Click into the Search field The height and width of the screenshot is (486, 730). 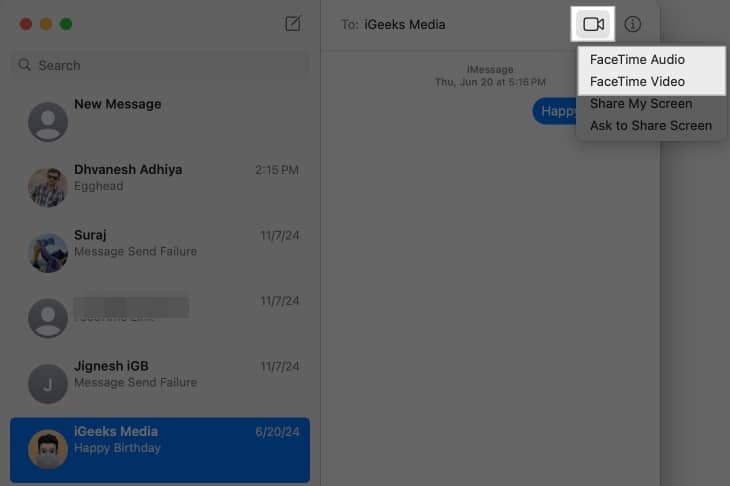(159, 65)
